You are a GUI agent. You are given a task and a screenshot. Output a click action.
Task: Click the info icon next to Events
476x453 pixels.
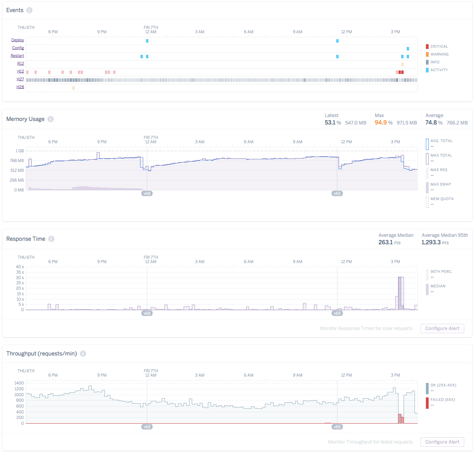click(x=29, y=10)
